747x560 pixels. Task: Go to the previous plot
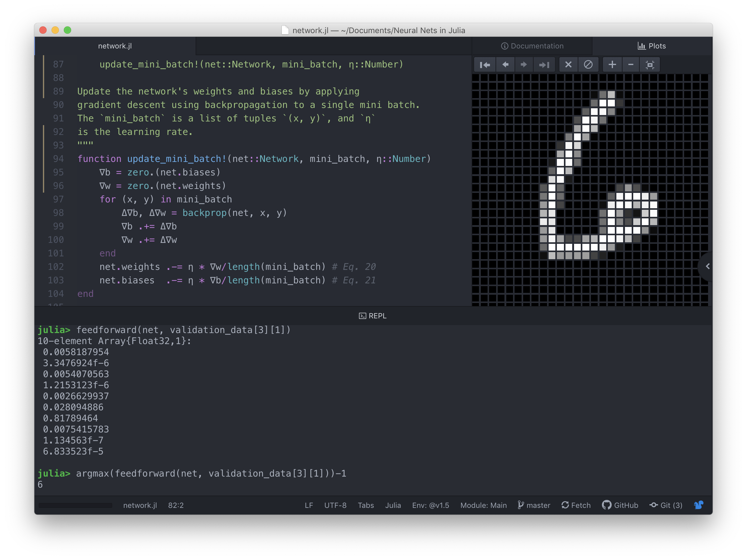pyautogui.click(x=505, y=64)
